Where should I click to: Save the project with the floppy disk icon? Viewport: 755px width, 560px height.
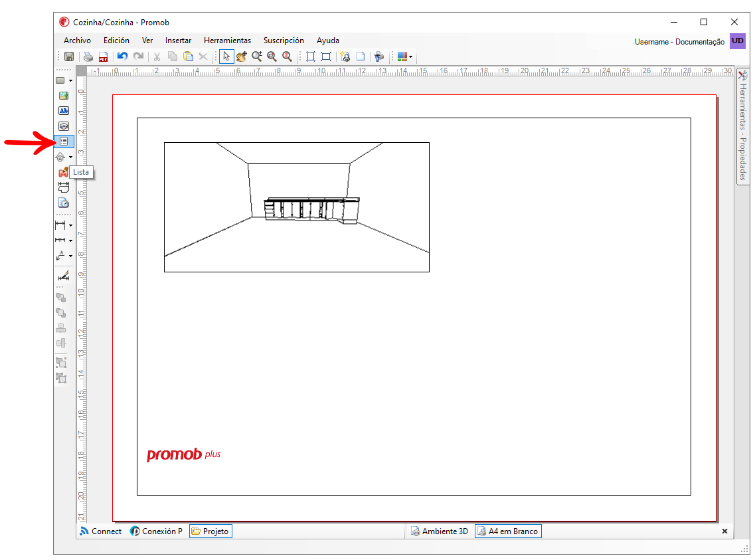(x=69, y=56)
